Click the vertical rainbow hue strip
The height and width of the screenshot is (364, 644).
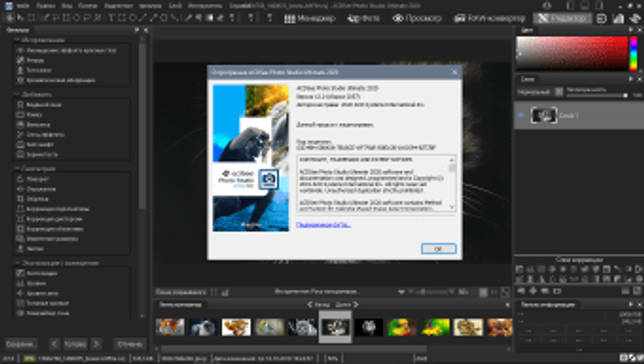pos(634,53)
